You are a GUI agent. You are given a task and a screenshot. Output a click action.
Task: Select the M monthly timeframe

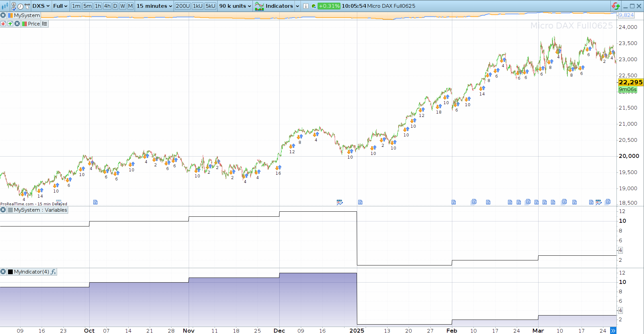tap(130, 6)
